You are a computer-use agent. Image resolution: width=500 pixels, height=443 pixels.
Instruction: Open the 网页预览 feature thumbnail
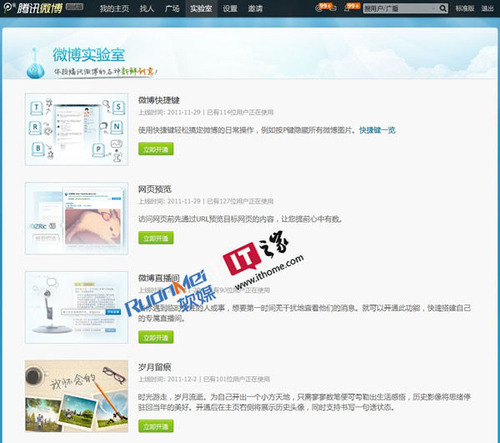(77, 218)
